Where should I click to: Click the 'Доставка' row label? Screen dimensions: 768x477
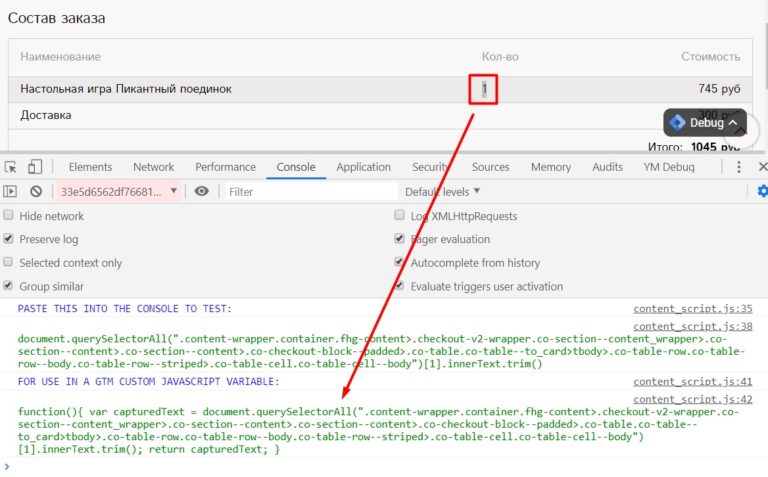tap(46, 115)
